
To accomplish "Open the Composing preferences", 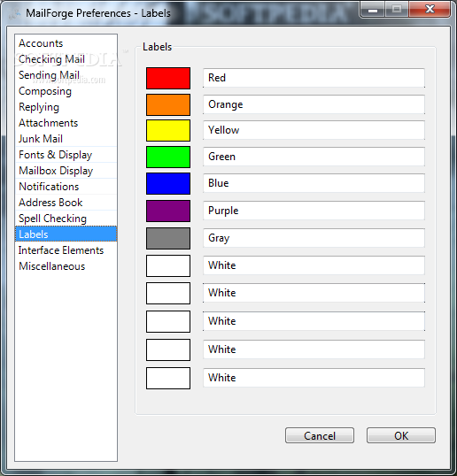I will coord(66,91).
